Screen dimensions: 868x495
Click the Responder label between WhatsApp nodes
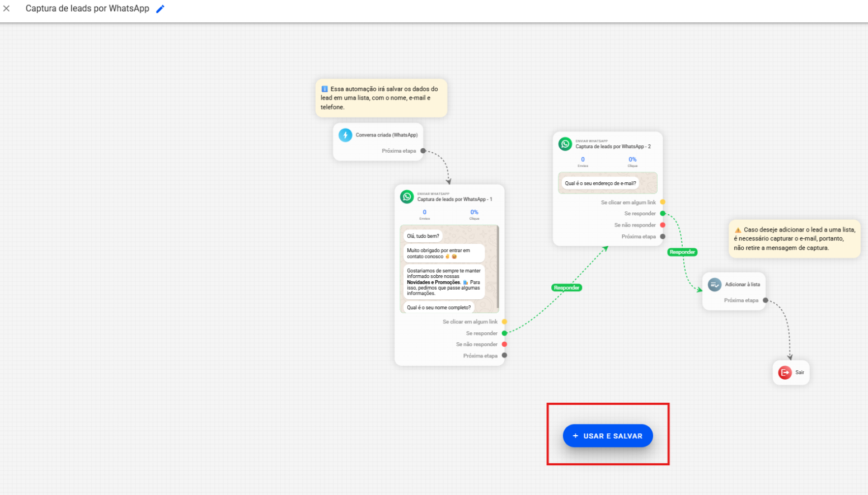566,288
